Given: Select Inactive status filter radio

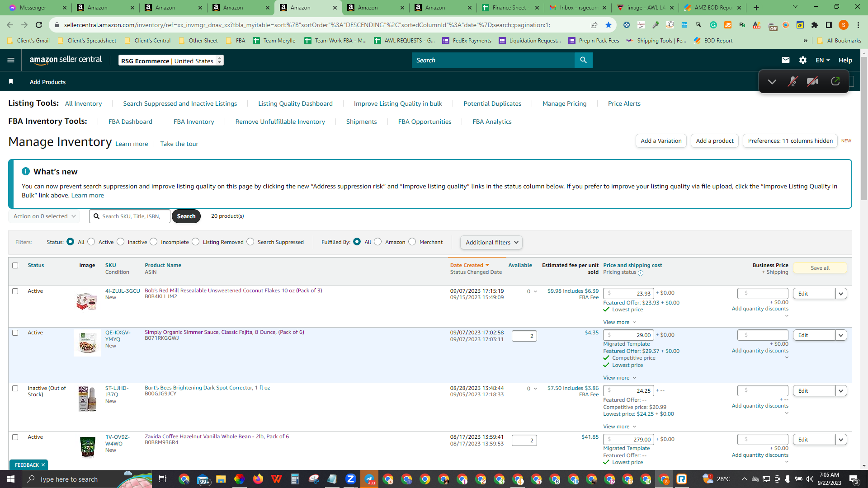Looking at the screenshot, I should pos(121,242).
